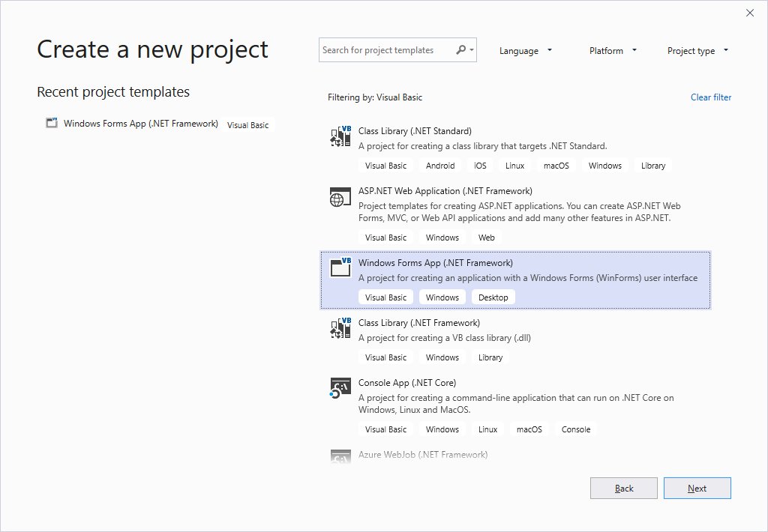Click the Back button
The width and height of the screenshot is (768, 532).
[624, 488]
